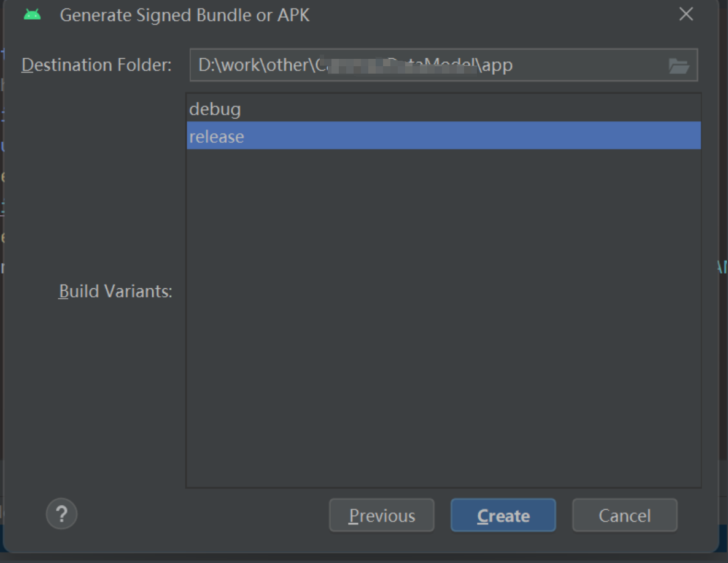728x563 pixels.
Task: Close the Generate Signed Bundle dialog
Action: point(686,15)
